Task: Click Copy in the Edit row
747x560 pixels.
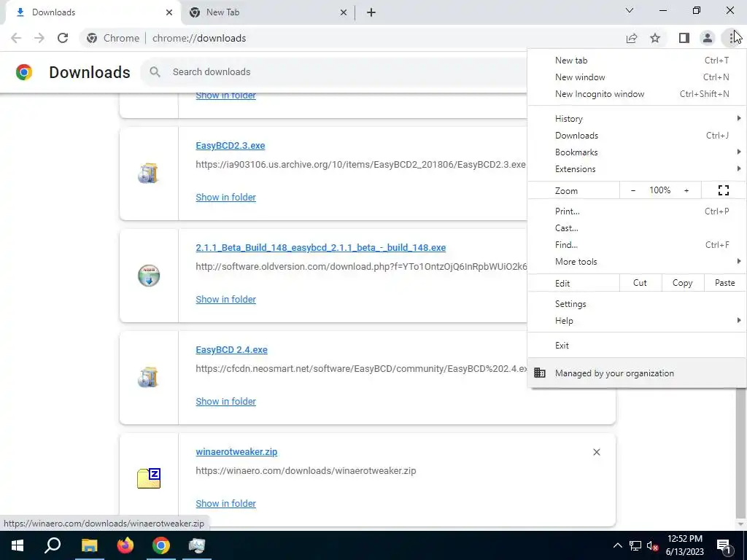Action: pos(682,283)
